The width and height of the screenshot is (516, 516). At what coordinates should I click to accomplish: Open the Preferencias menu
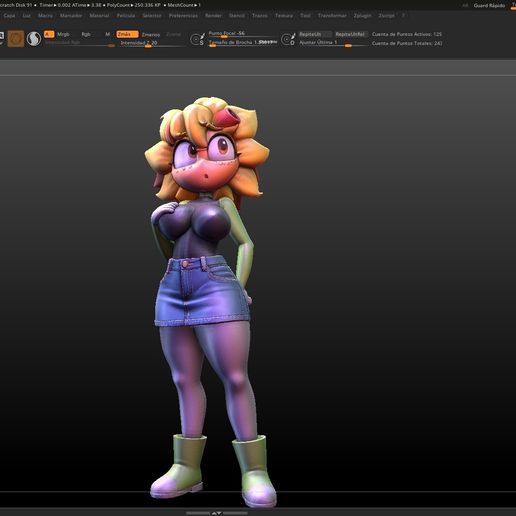pos(183,15)
